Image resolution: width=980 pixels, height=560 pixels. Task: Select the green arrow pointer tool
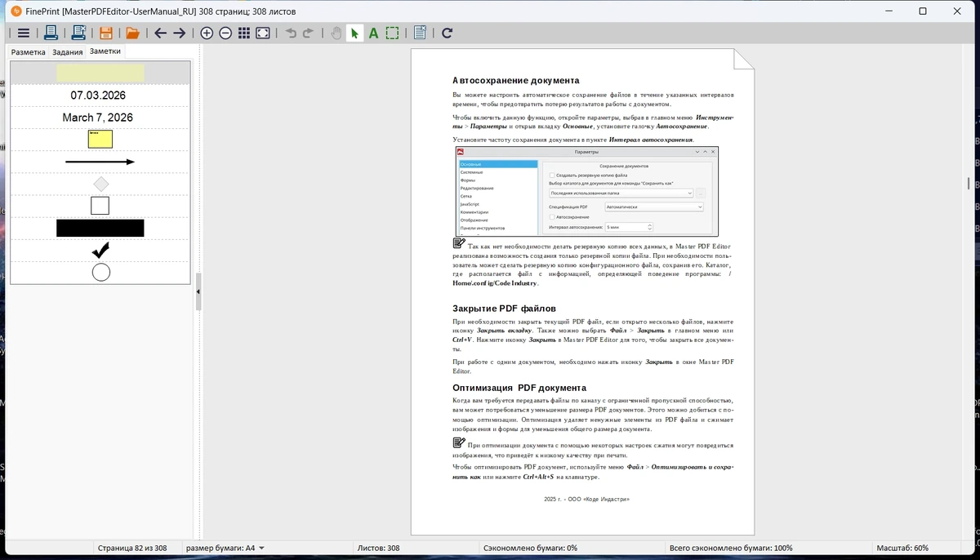pyautogui.click(x=354, y=33)
